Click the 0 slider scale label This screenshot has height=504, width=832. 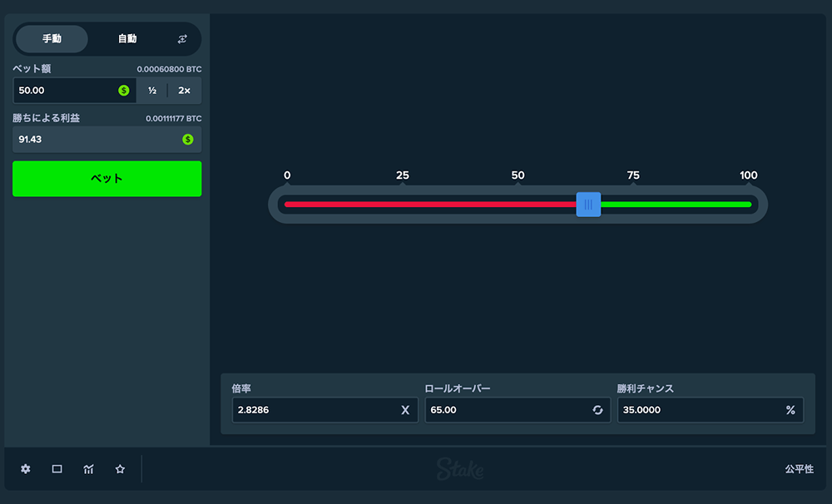pos(287,175)
